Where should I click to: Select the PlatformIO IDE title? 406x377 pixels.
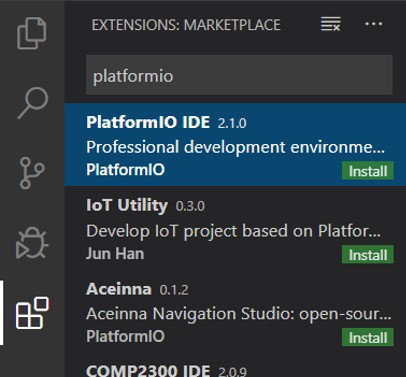coord(148,122)
